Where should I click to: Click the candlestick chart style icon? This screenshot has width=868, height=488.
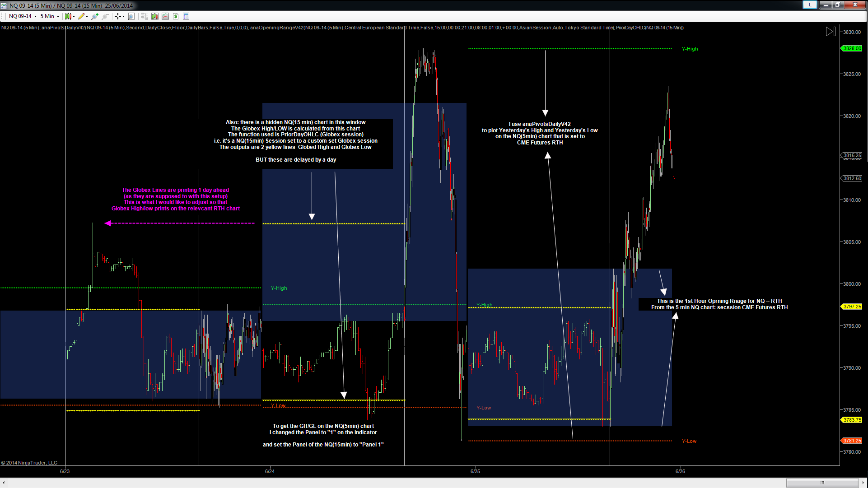(68, 16)
